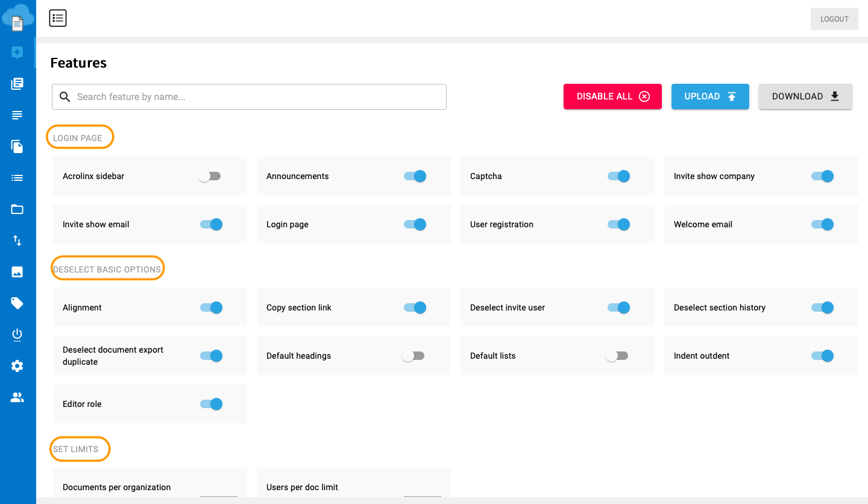Click the Features page heading
This screenshot has width=868, height=504.
click(x=78, y=63)
